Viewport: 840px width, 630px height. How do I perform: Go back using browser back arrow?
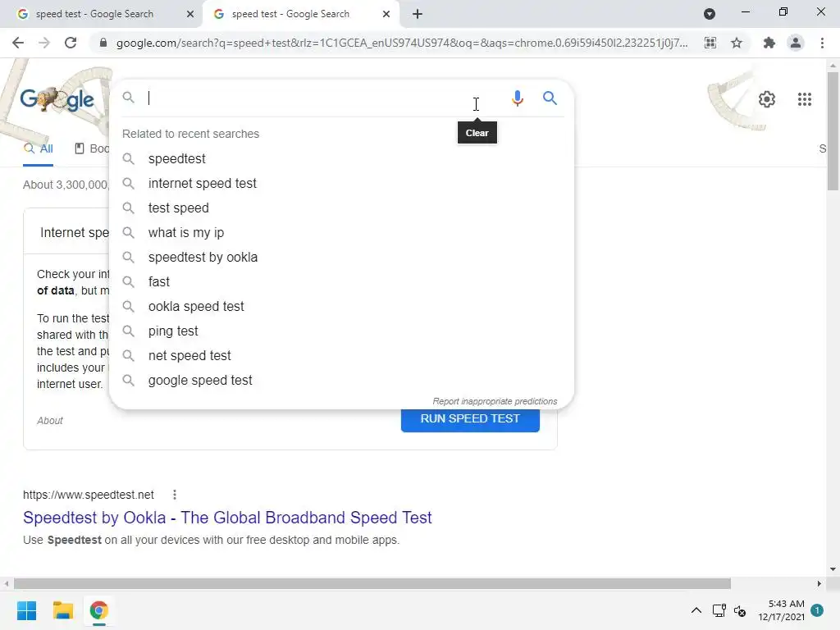(x=18, y=43)
